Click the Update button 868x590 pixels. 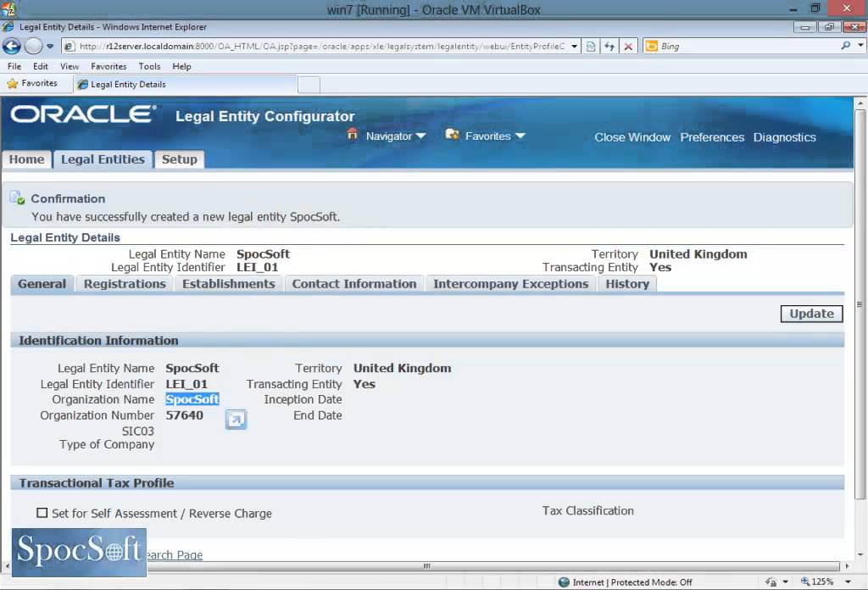point(811,314)
